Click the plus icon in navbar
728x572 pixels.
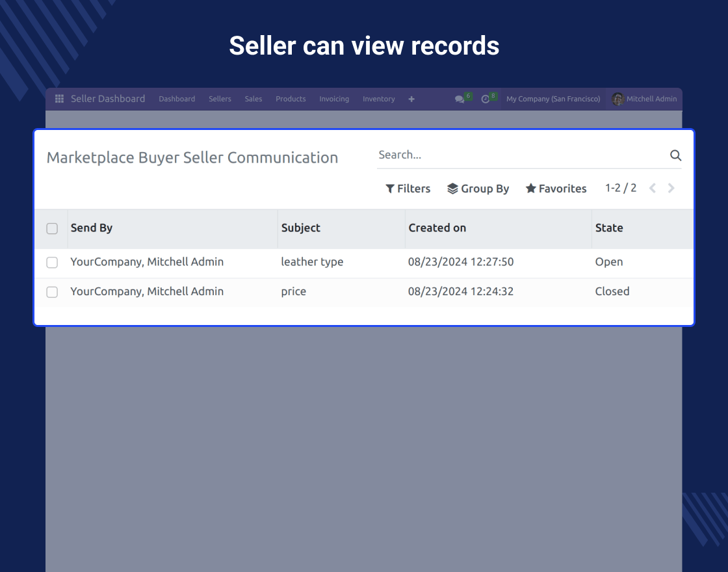(x=411, y=99)
